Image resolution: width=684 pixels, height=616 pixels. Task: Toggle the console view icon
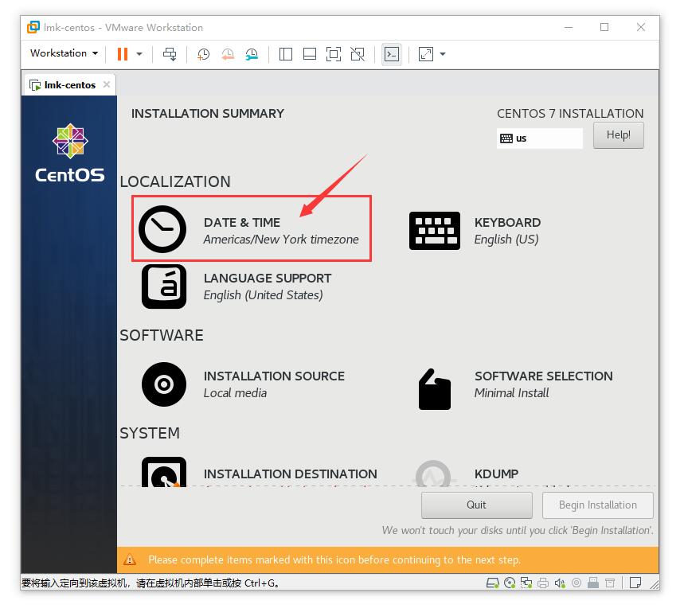click(x=391, y=54)
